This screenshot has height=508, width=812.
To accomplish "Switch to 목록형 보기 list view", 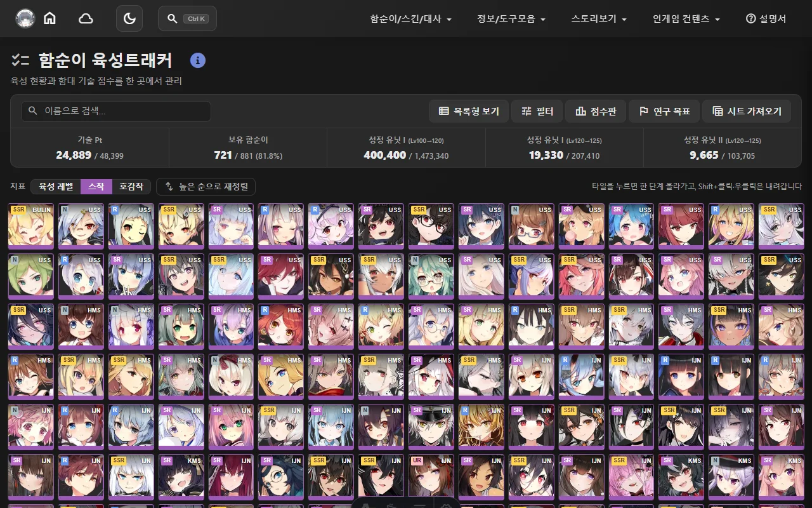I will 469,111.
